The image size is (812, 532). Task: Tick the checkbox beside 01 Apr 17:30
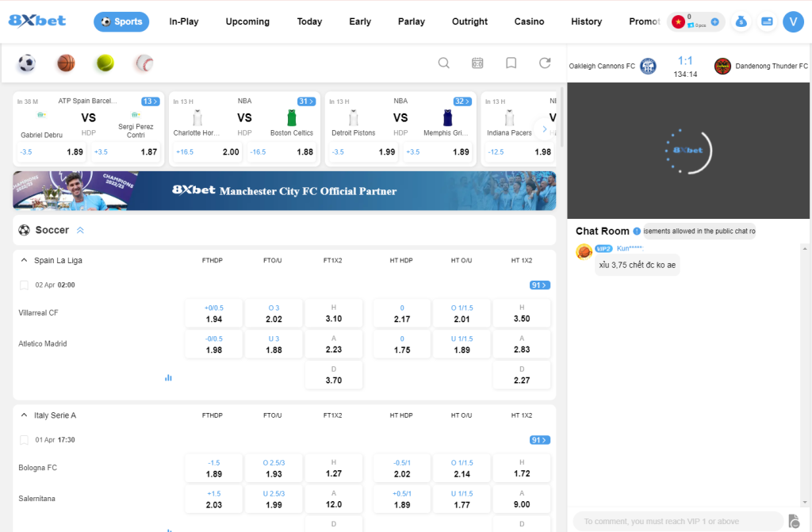(24, 440)
